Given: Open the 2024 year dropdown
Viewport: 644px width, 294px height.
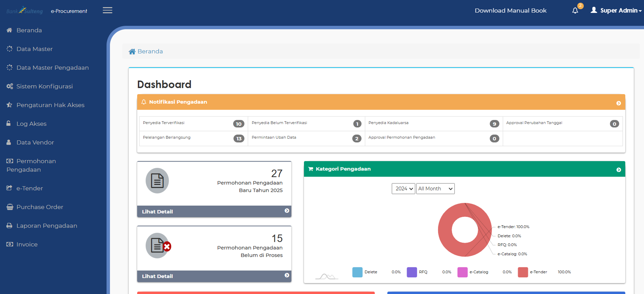Looking at the screenshot, I should point(403,189).
